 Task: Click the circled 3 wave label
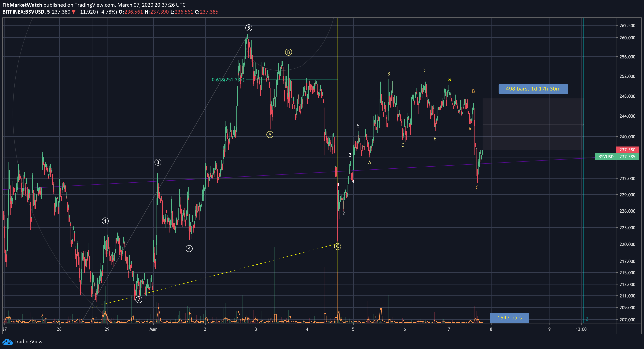(158, 162)
